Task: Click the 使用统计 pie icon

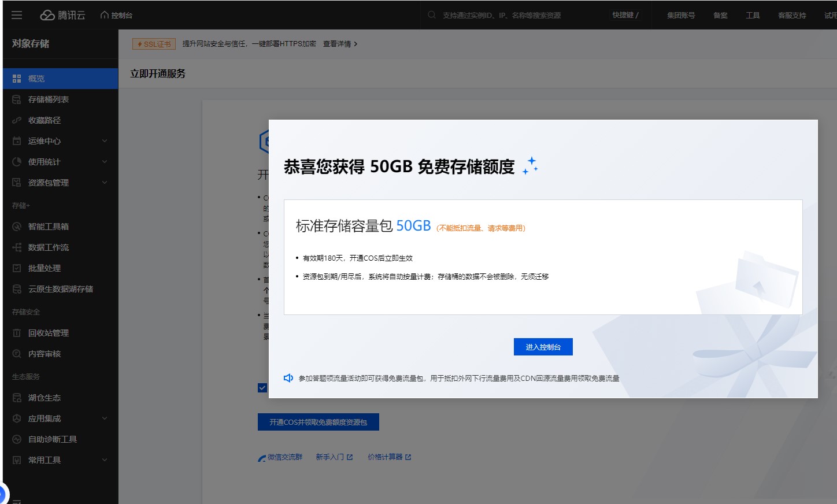Action: pos(17,162)
